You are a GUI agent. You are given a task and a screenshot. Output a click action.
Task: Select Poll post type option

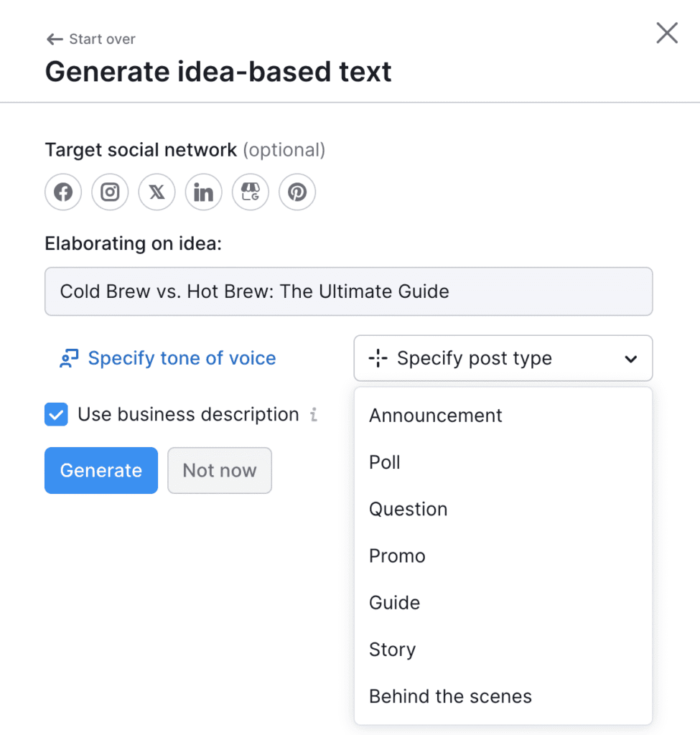(x=385, y=462)
